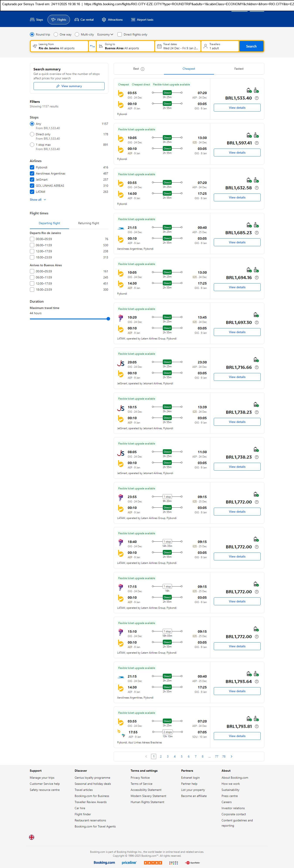Switch to the Returning flight tab

pyautogui.click(x=88, y=223)
